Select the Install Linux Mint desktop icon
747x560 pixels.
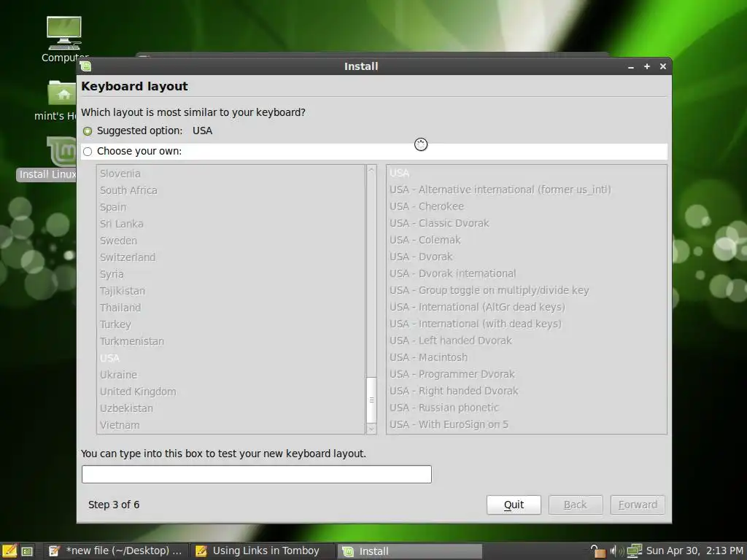pos(62,152)
